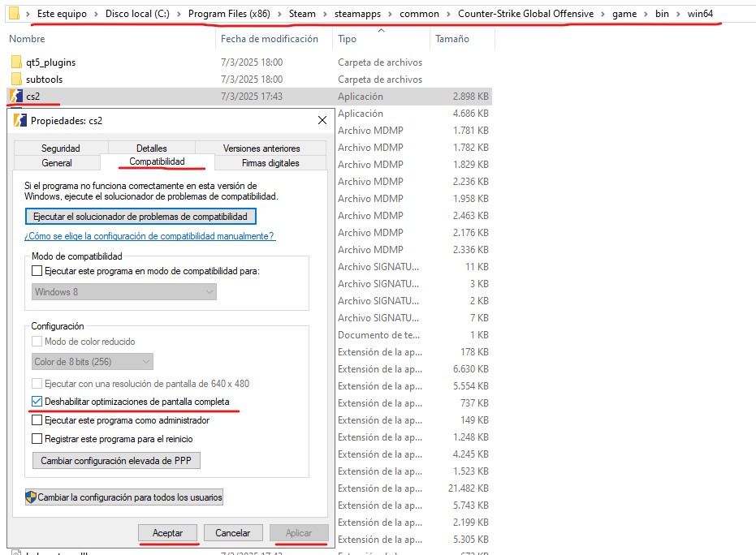Select the Compatibilidad tab
Viewport: 756px width, 555px height.
(157, 161)
